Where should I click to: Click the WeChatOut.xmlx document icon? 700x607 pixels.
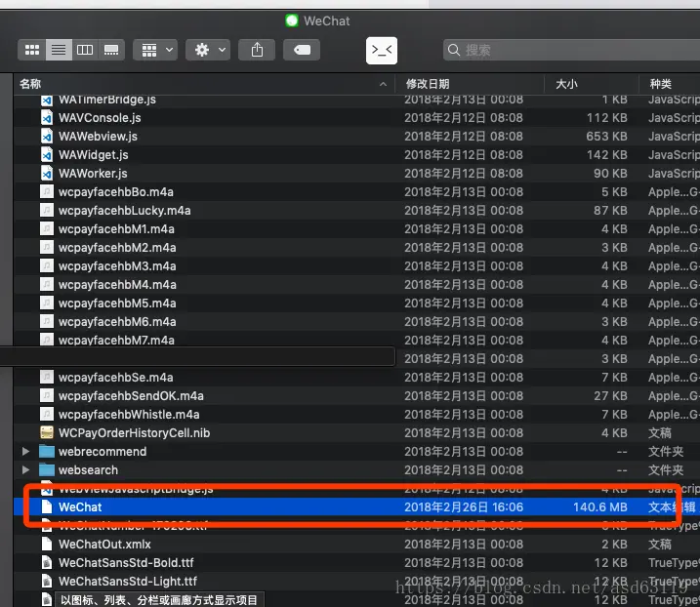point(47,545)
